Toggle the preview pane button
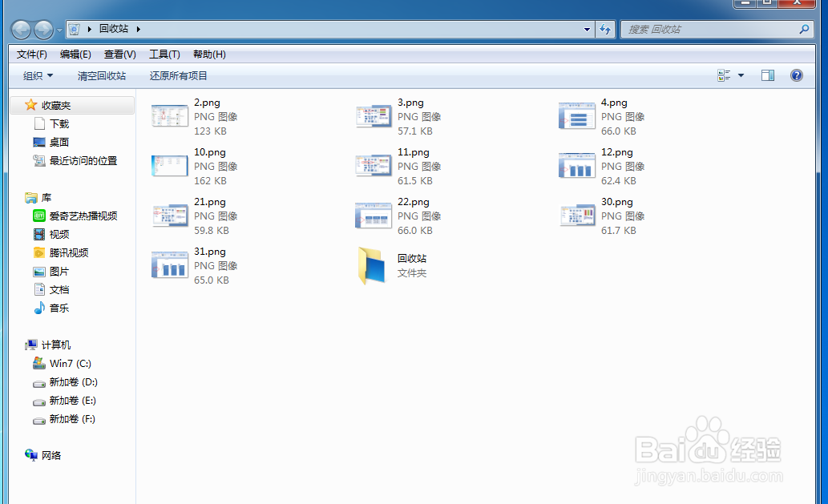 coord(768,75)
